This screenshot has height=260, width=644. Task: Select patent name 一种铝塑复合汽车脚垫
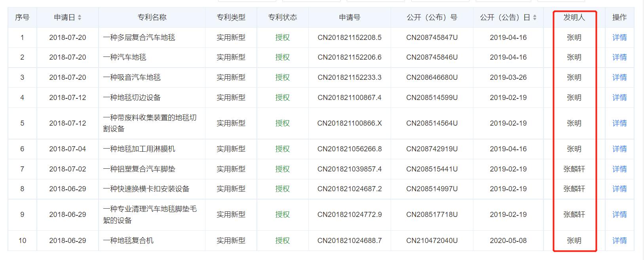(x=139, y=169)
